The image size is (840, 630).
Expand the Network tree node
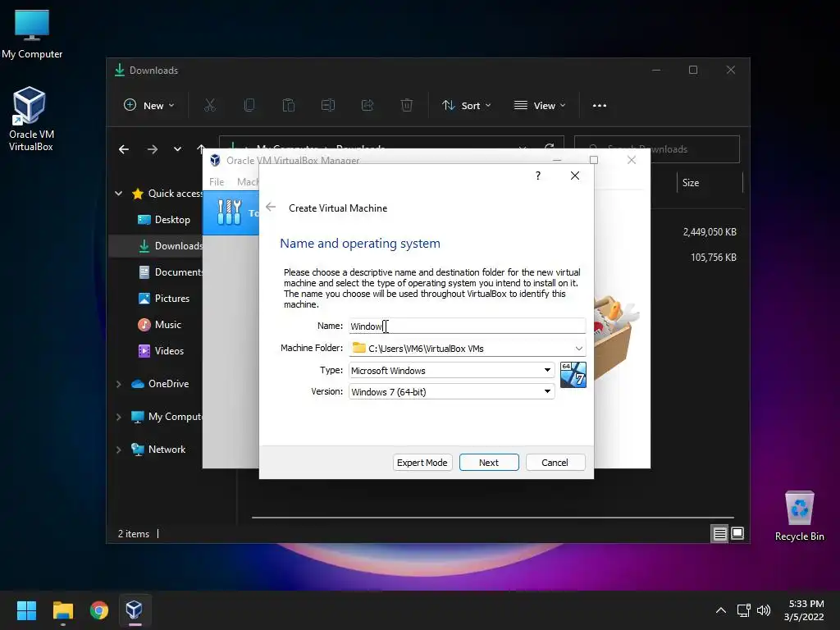point(118,450)
